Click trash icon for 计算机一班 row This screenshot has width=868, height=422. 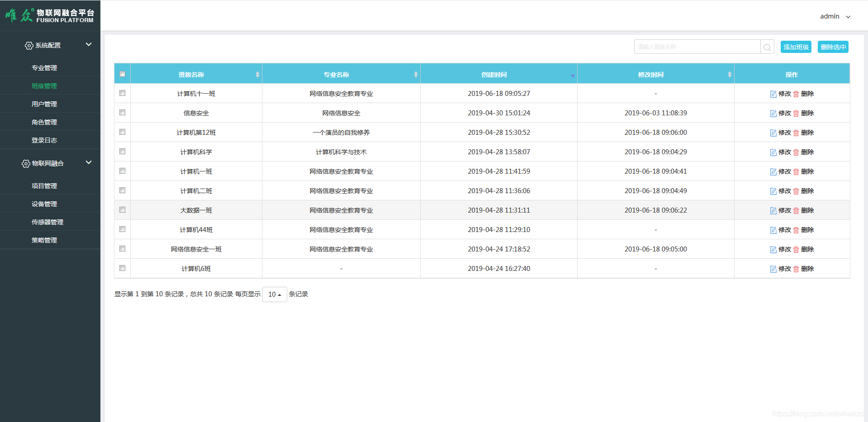796,172
